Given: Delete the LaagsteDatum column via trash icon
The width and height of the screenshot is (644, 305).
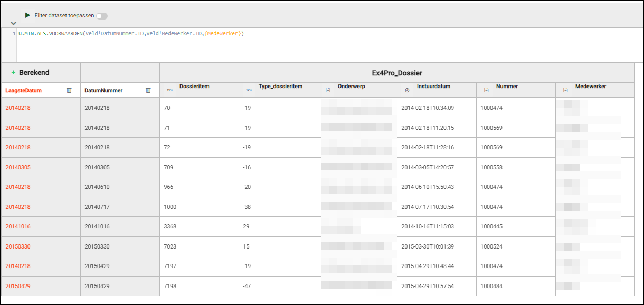Looking at the screenshot, I should coord(69,90).
